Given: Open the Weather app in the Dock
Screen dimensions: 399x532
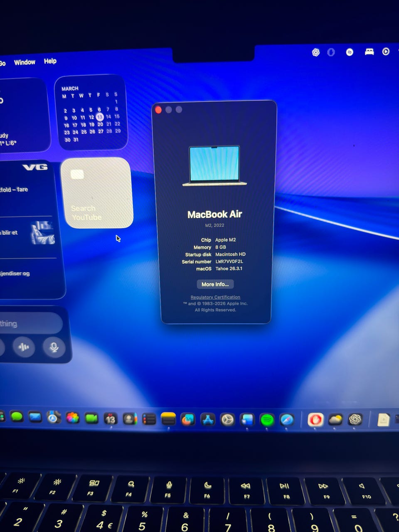Looking at the screenshot, I should [x=335, y=420].
